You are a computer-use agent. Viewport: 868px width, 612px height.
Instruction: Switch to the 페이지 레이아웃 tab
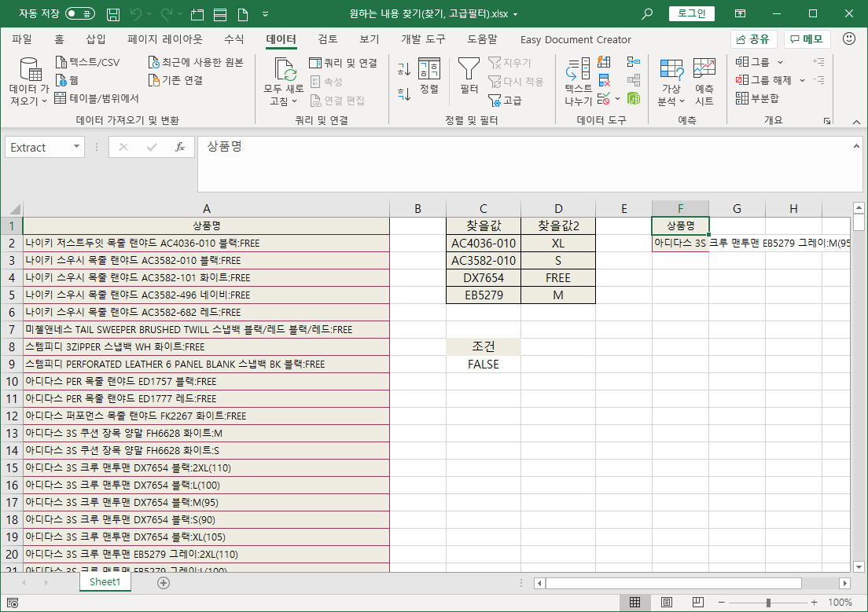point(165,39)
